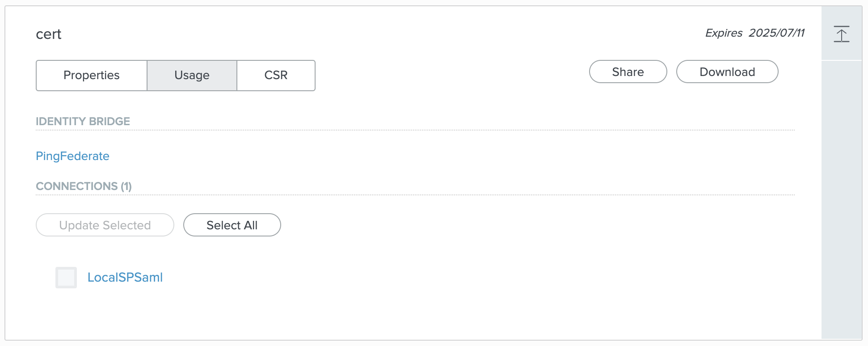Open the PingFederate identity bridge link
The width and height of the screenshot is (868, 346).
[x=72, y=156]
